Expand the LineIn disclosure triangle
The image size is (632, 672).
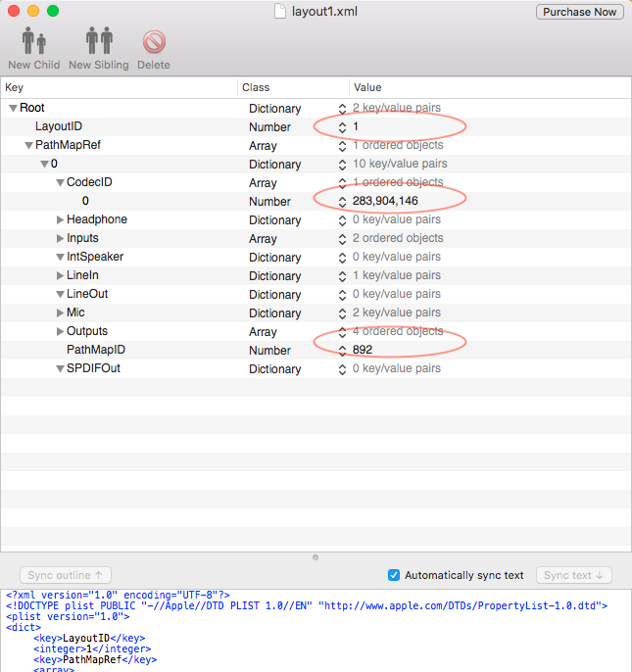tap(61, 276)
